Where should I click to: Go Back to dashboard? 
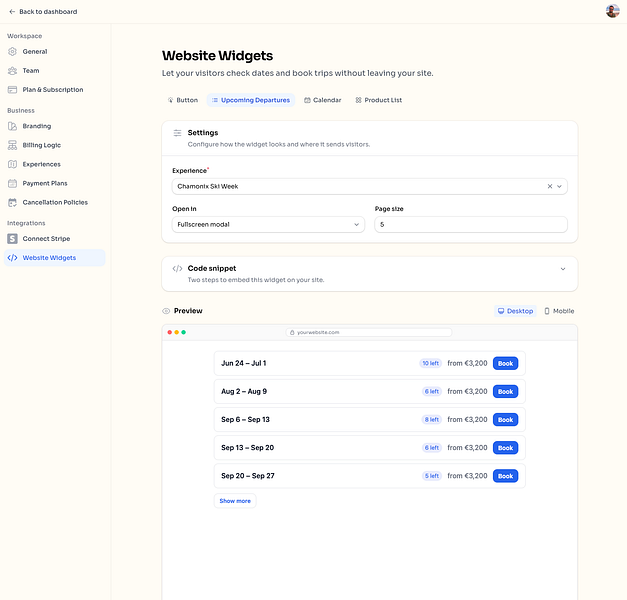[x=43, y=12]
